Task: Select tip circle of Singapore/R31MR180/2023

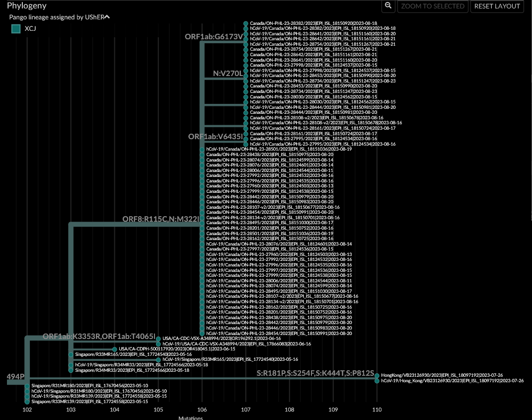Action: (x=27, y=386)
